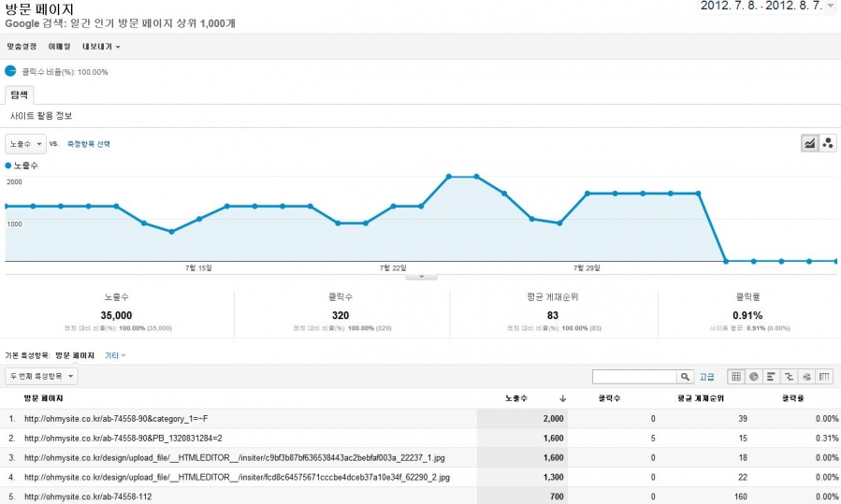This screenshot has width=841, height=504.
Task: Open the 두 번째 측정항목 dropdown
Action: 42,377
